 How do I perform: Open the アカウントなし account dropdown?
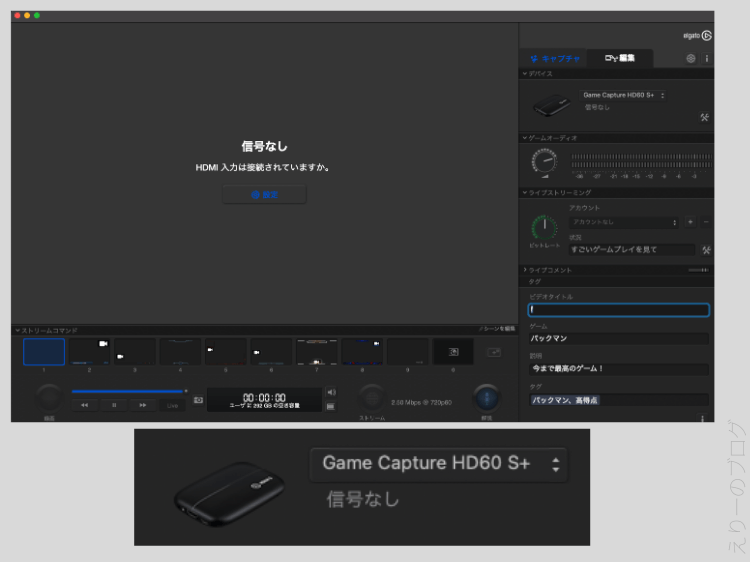pyautogui.click(x=624, y=222)
